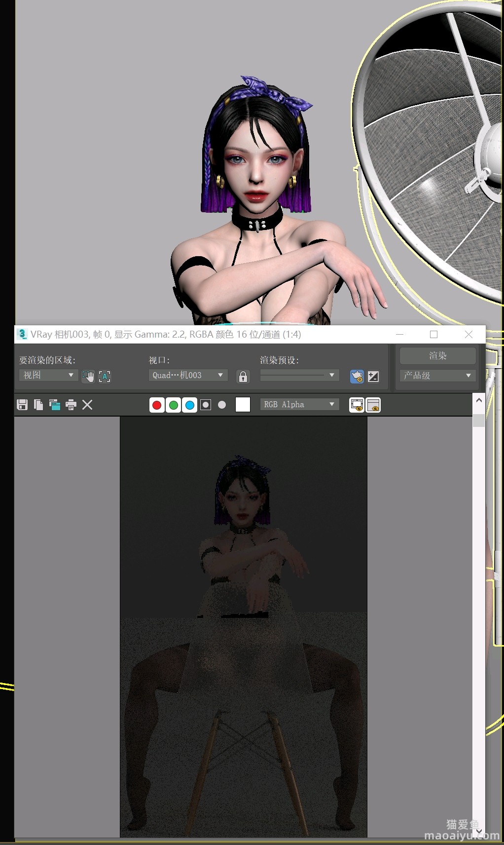Clone the rendered frame window
This screenshot has width=504, height=845.
click(55, 405)
